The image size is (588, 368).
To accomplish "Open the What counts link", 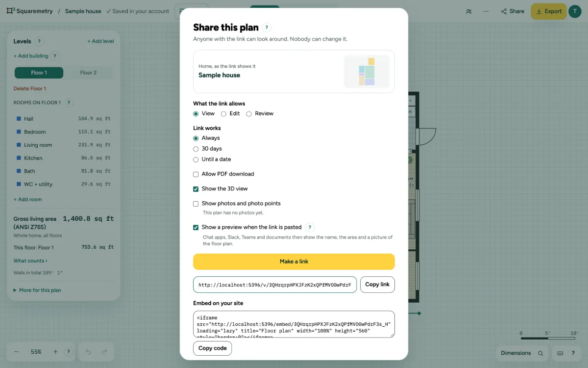I will click(30, 261).
